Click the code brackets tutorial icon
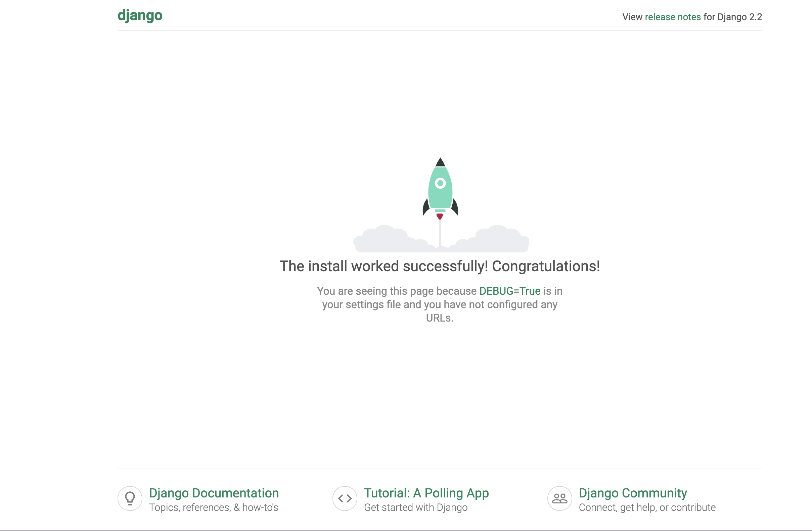Image resolution: width=812 pixels, height=531 pixels. (x=345, y=498)
